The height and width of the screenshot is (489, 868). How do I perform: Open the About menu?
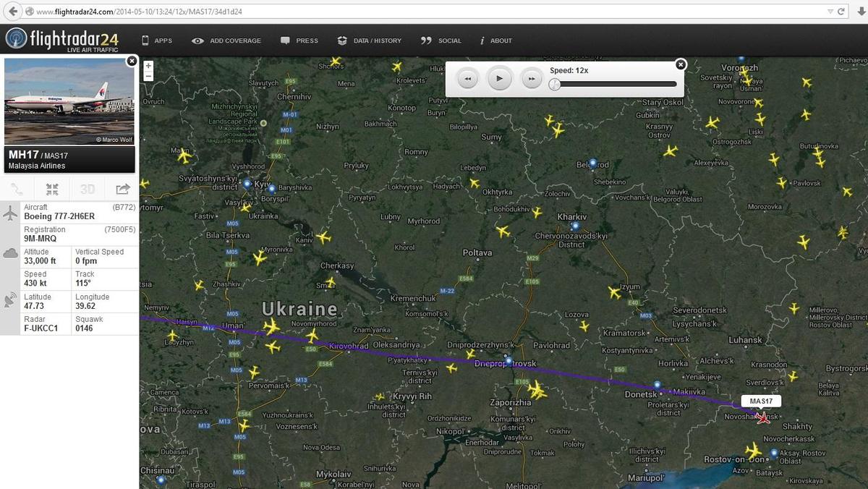point(496,41)
